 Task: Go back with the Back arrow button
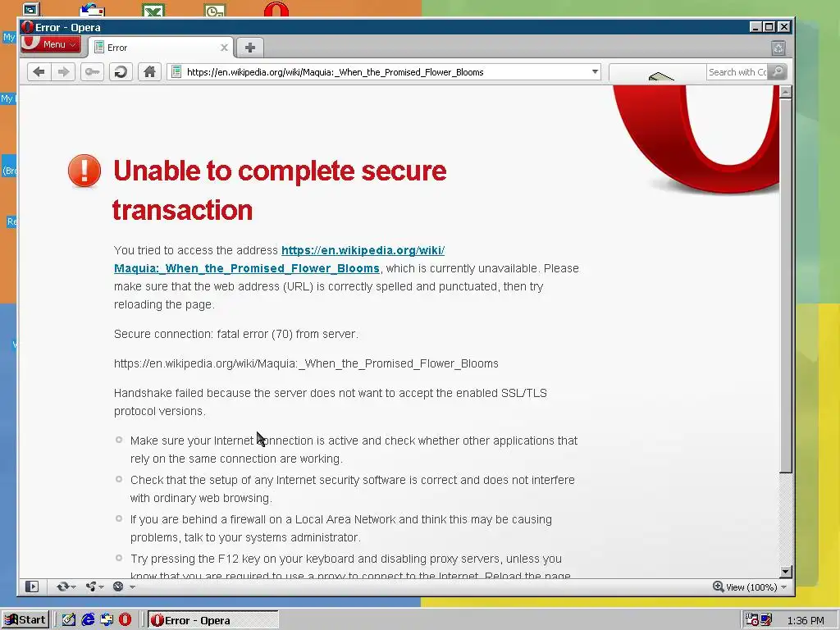click(39, 72)
